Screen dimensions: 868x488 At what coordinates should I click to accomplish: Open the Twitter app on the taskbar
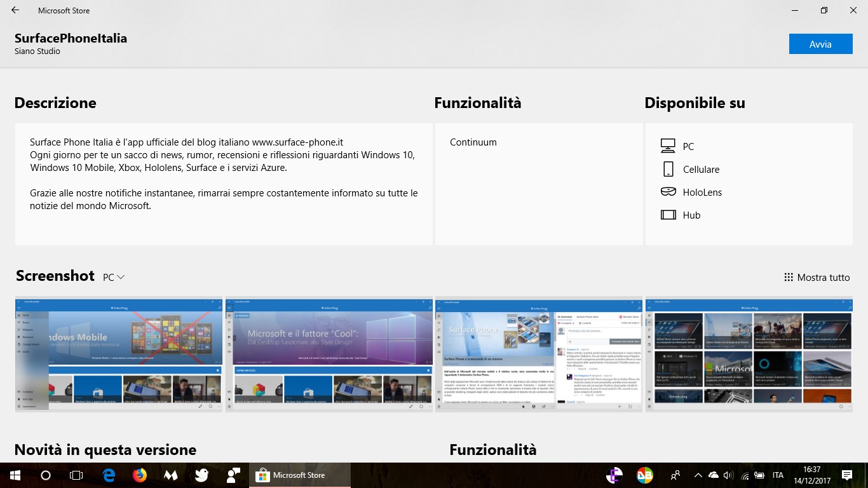(x=202, y=475)
